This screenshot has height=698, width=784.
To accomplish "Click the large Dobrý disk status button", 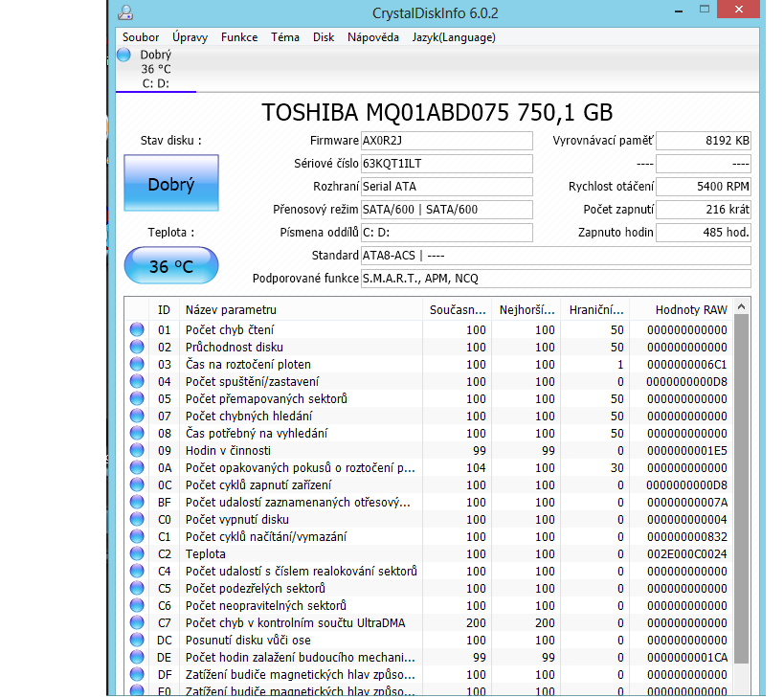I will pyautogui.click(x=171, y=183).
